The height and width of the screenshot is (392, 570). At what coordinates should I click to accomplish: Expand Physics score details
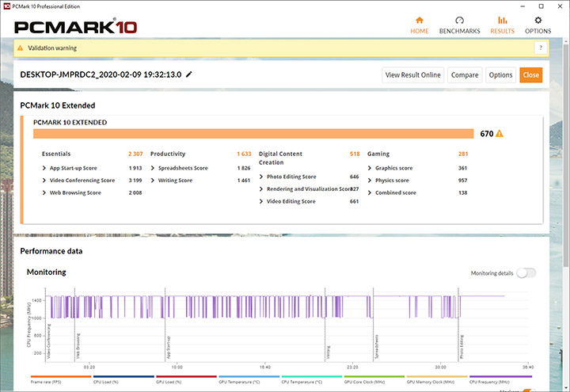370,181
